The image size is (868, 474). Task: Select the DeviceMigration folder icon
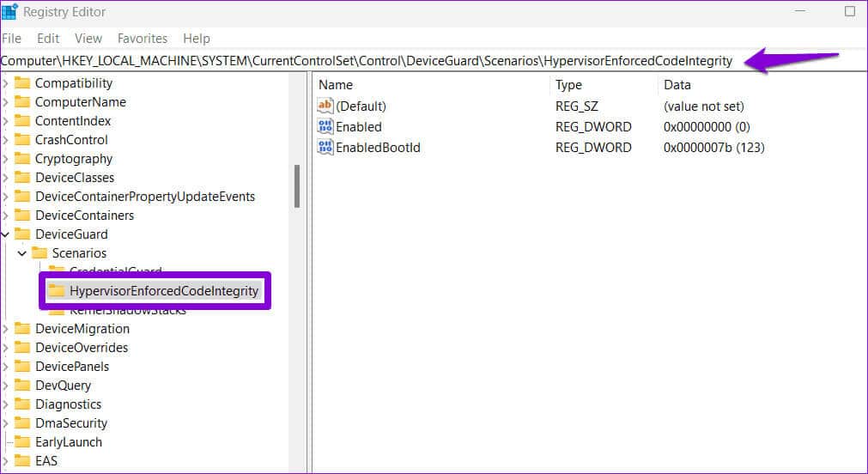pyautogui.click(x=22, y=329)
